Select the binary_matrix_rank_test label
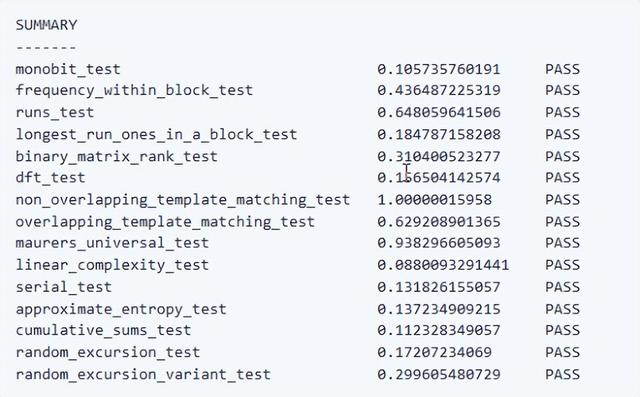Viewport: 640px width, 397px height. 117,157
